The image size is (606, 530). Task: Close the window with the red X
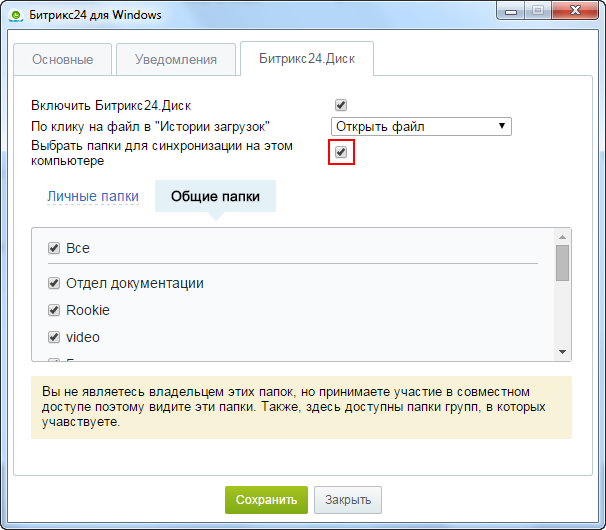click(575, 10)
